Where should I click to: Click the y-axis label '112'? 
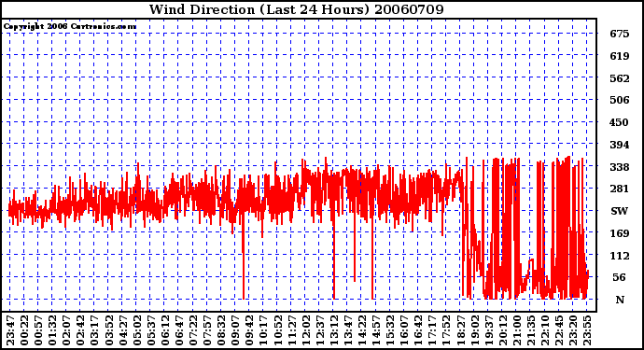click(620, 256)
